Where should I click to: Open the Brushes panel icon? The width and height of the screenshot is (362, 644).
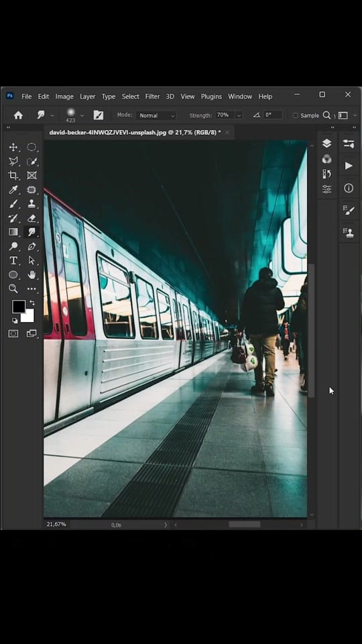pyautogui.click(x=349, y=210)
